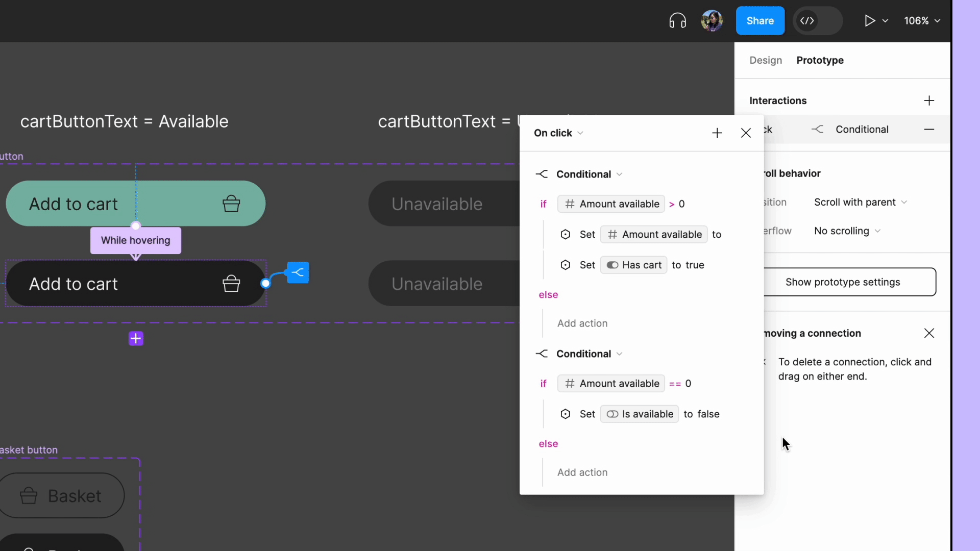Add an action with the popup plus icon

[x=717, y=133]
